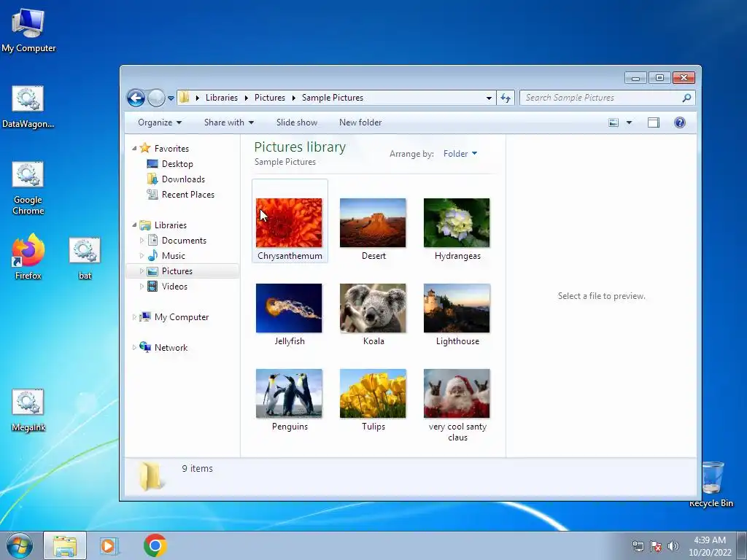Image resolution: width=747 pixels, height=560 pixels.
Task: Create a New folder
Action: (360, 122)
